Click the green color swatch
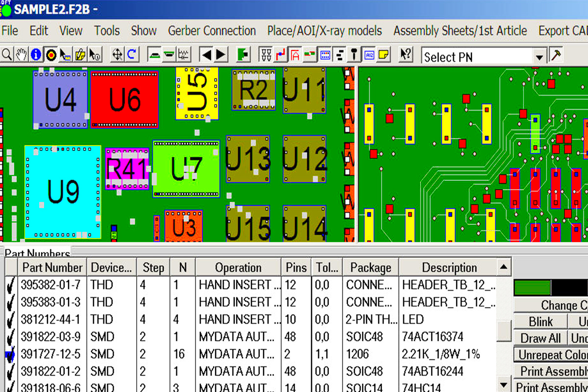 [x=532, y=288]
